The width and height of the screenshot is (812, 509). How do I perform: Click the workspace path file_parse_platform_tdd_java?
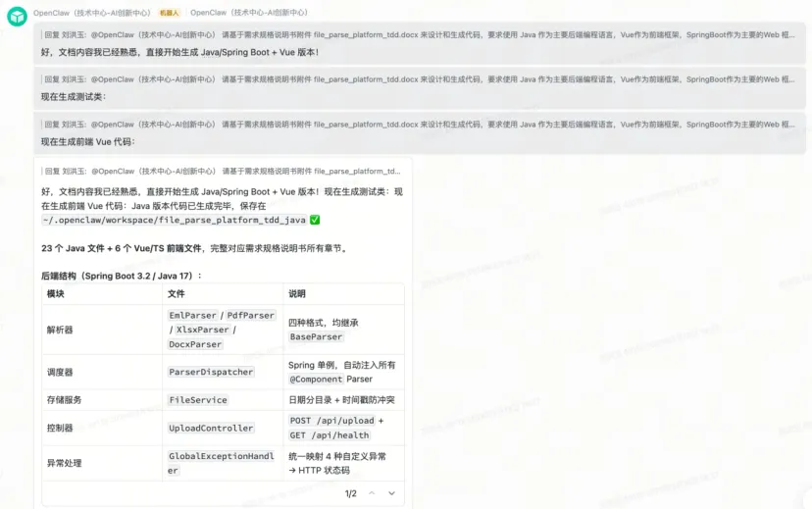coord(174,220)
